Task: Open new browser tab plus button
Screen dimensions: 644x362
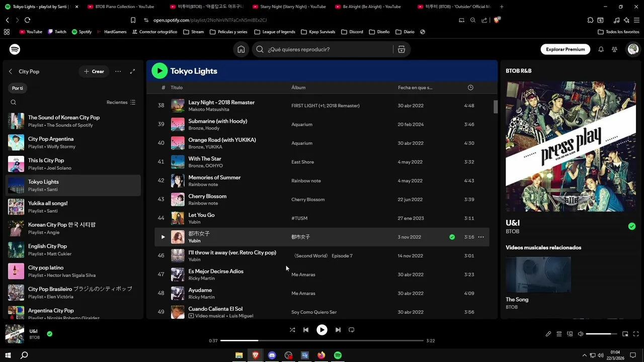Action: pyautogui.click(x=502, y=7)
